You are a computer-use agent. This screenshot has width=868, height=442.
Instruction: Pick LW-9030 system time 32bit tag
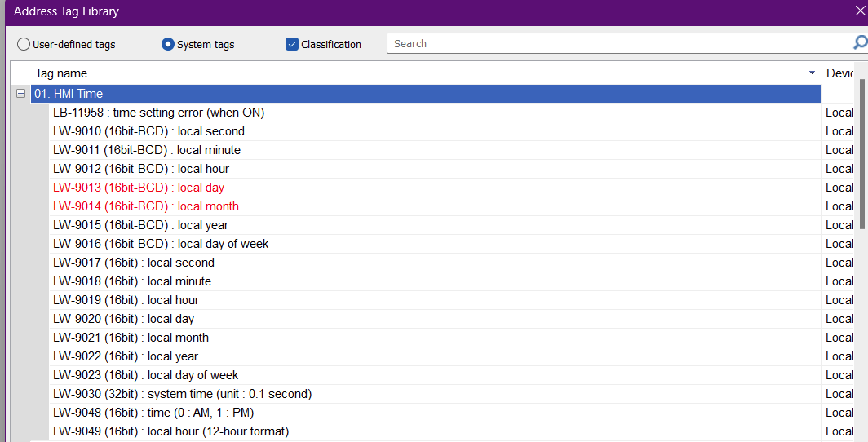pos(182,394)
